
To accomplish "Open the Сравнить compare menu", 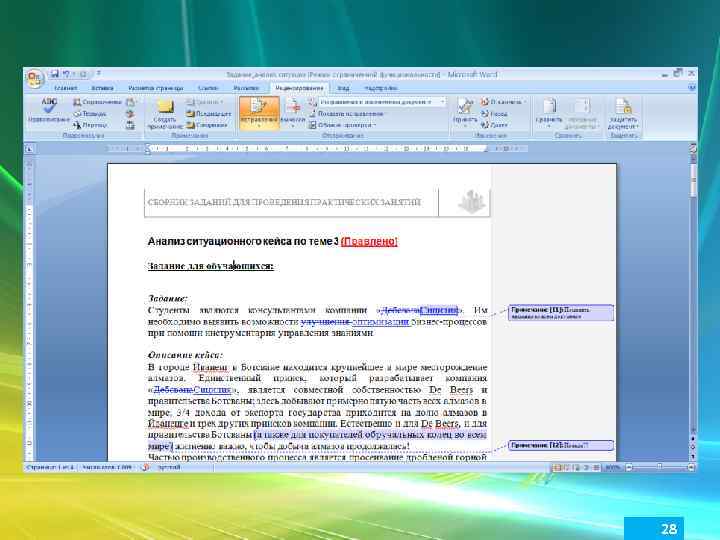I will [x=549, y=113].
